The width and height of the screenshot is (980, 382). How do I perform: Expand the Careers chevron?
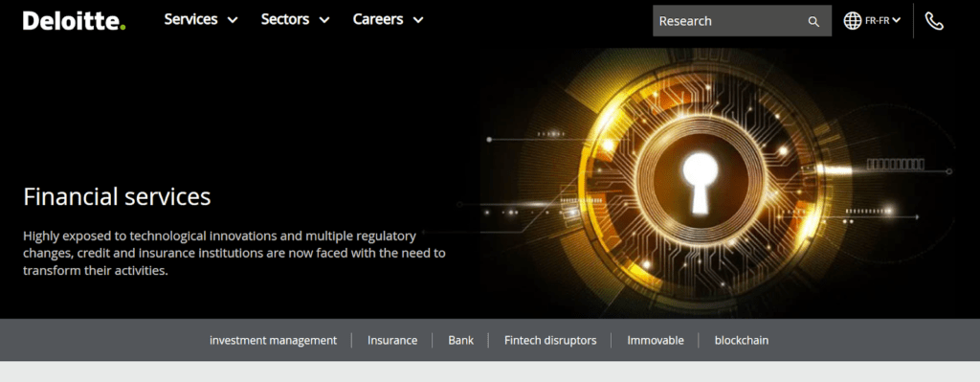click(418, 21)
